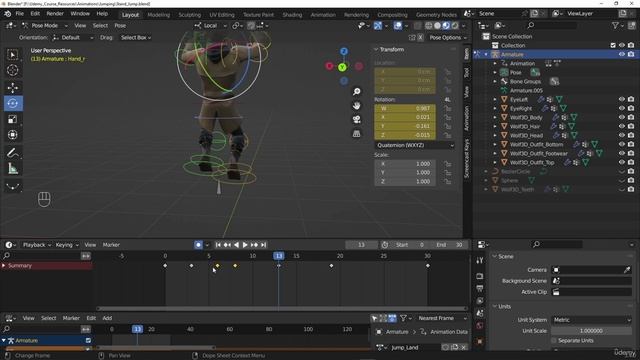Click the Y axis on navigation gizmo

pos(342,67)
